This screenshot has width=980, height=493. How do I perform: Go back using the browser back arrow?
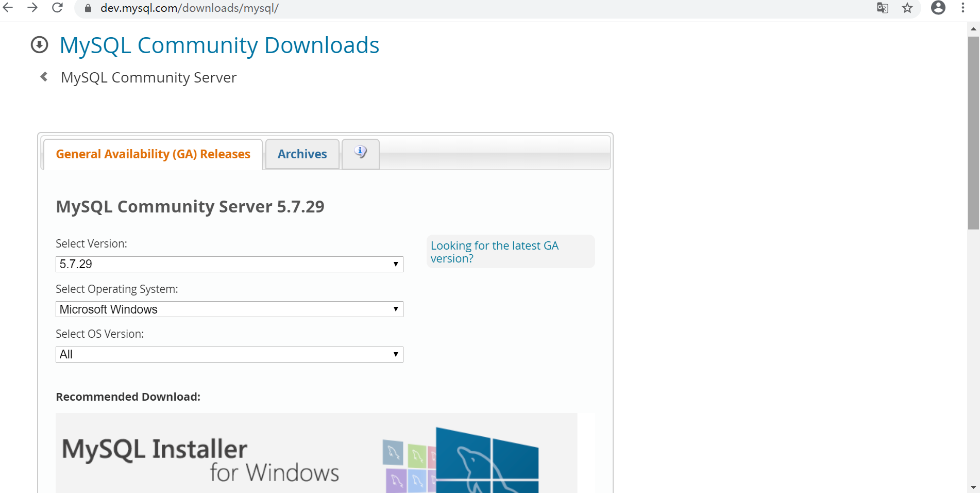8,8
